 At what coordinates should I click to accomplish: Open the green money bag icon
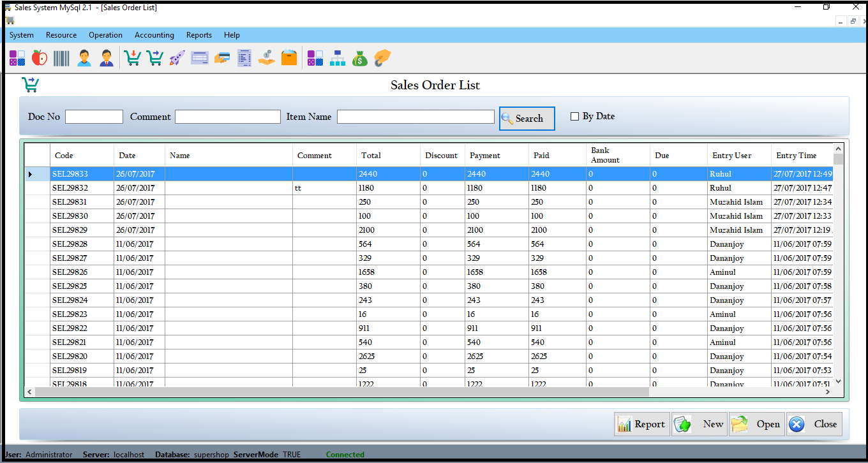[360, 58]
